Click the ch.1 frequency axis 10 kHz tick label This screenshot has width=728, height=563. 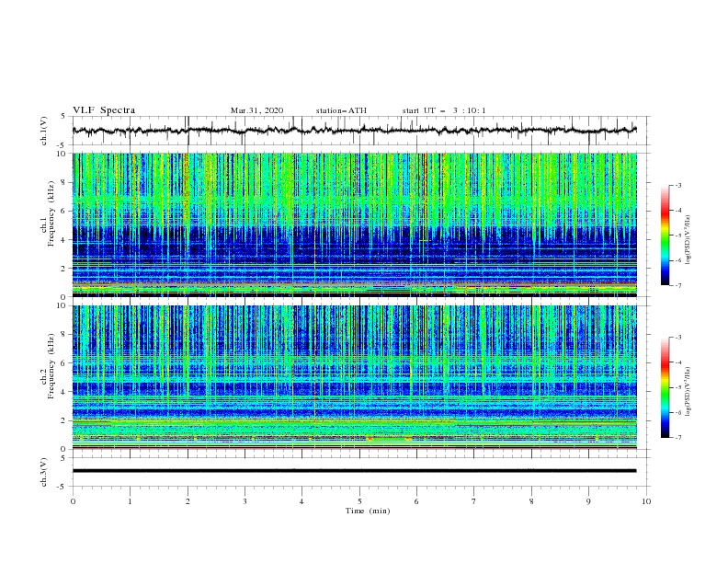[62, 154]
